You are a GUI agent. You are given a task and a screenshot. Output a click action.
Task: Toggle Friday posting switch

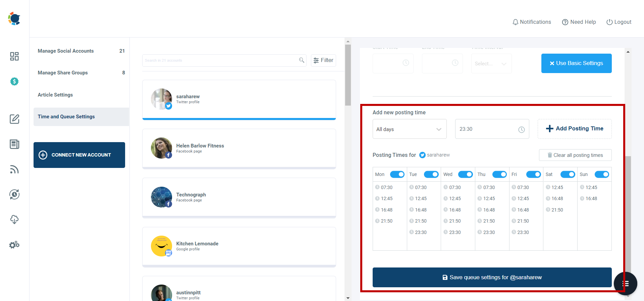coord(534,174)
